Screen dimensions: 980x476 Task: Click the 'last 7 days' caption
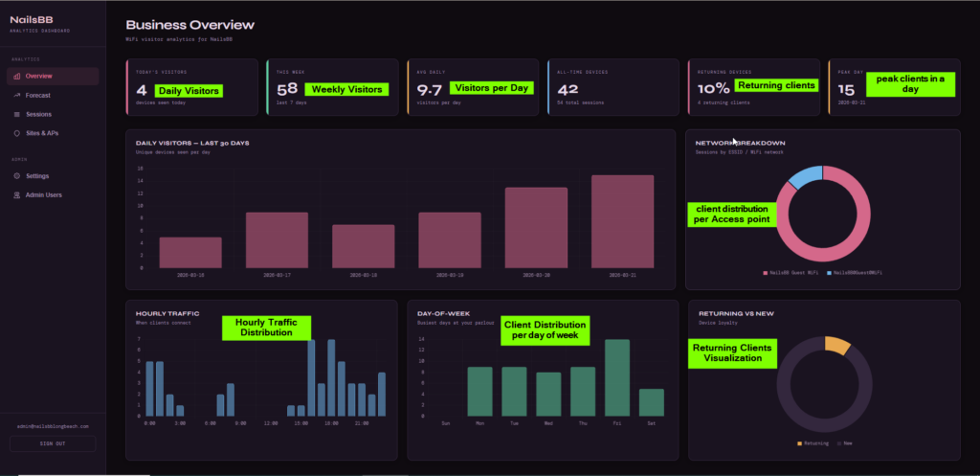[x=291, y=102]
